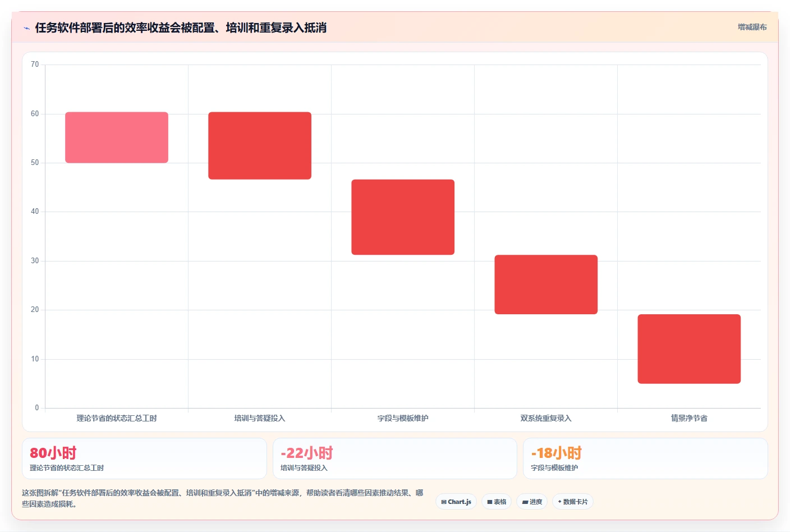Click the description paragraph starting 这张图拆解
This screenshot has width=790, height=532.
point(223,498)
